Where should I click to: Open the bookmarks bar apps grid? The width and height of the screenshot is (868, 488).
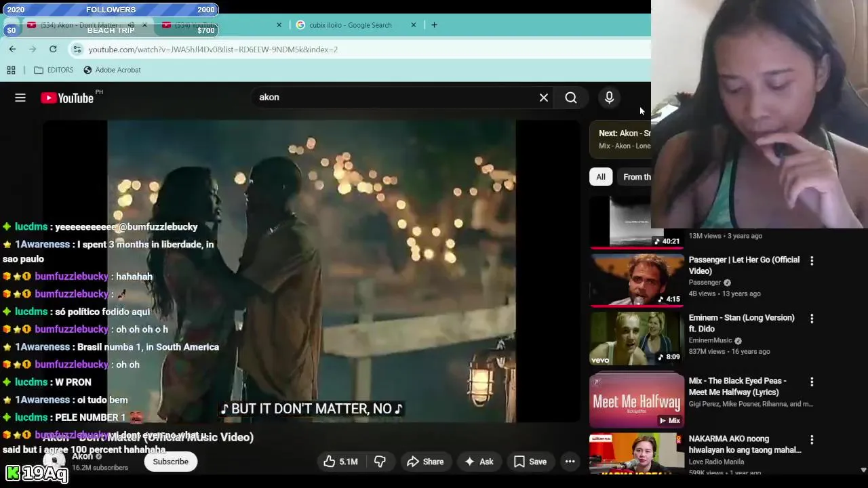click(x=11, y=70)
